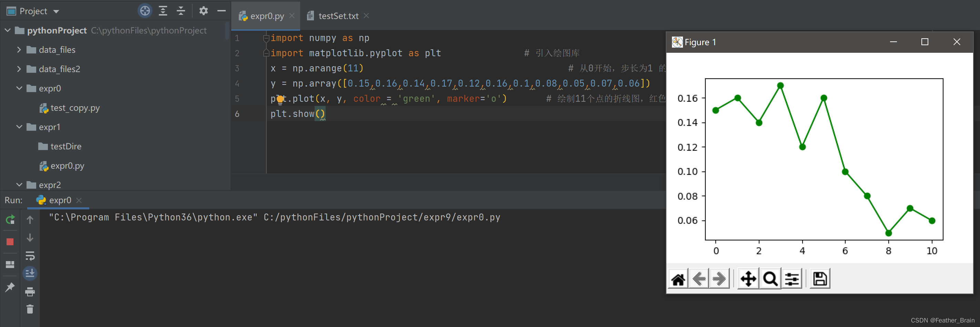The width and height of the screenshot is (980, 327).
Task: Save the figure with the floppy disk icon
Action: point(820,279)
